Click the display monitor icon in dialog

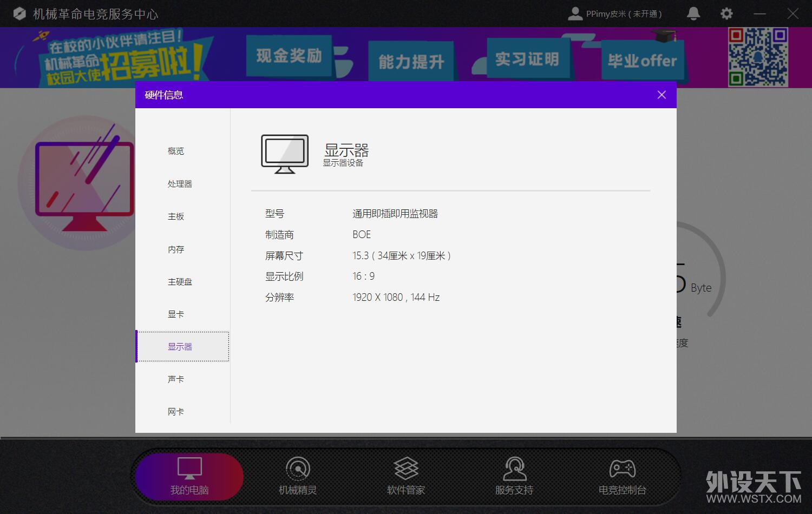coord(285,154)
